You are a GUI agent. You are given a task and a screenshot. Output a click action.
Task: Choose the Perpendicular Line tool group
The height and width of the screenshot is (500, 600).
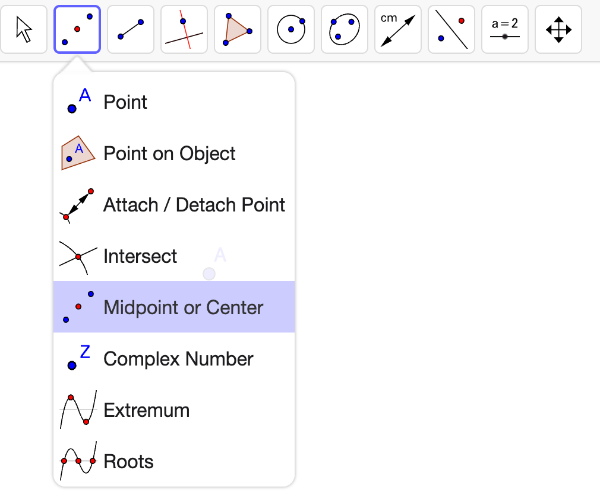coord(184,29)
